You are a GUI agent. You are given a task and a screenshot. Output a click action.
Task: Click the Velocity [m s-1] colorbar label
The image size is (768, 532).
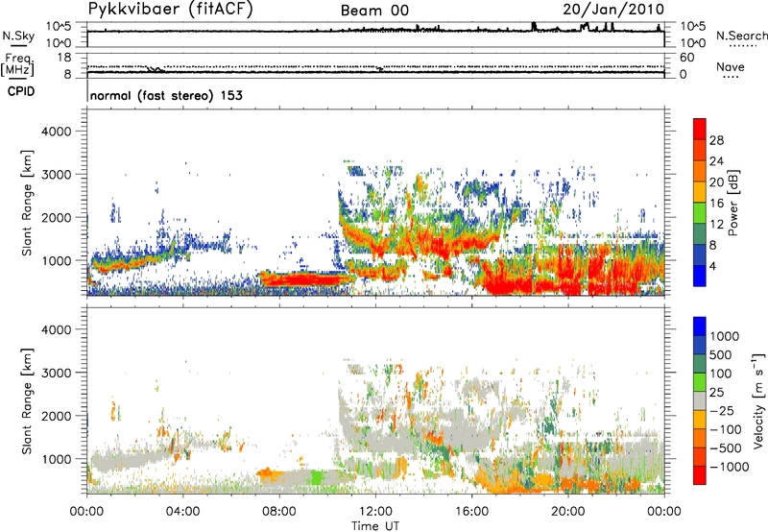[758, 400]
